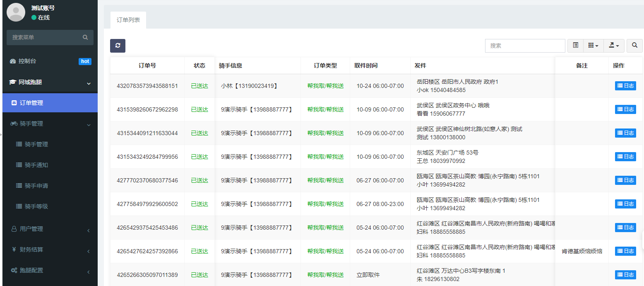The height and width of the screenshot is (286, 644).
Task: Click the gears icon beside 跑腿配置
Action: 14,270
